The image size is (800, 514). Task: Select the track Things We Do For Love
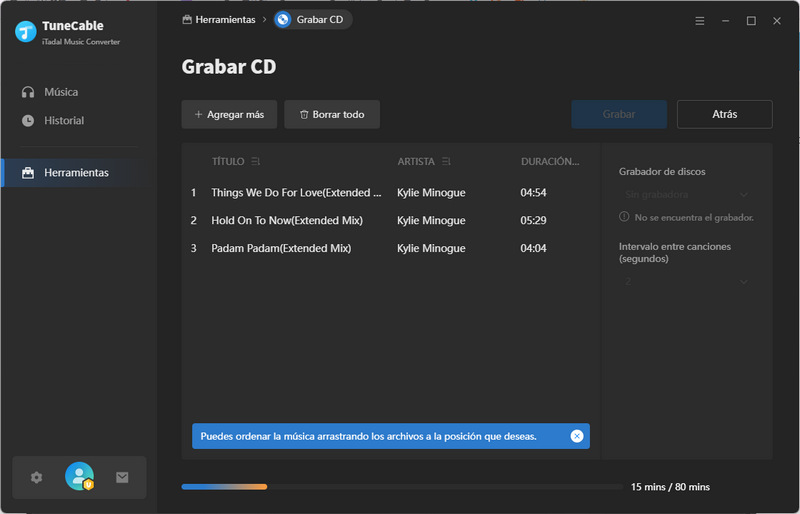point(296,192)
